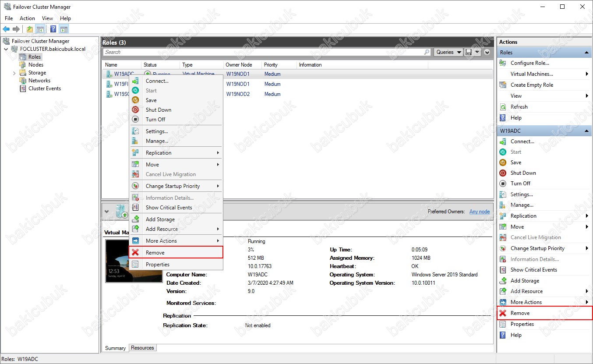Toggle the Show/Hide Action Pane toolbar icon

pos(64,29)
